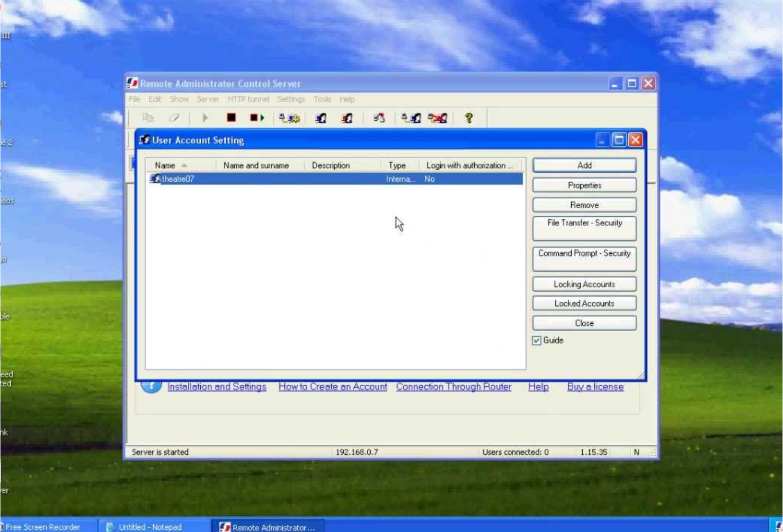The image size is (783, 532).
Task: Click the Remove button
Action: [x=584, y=205]
